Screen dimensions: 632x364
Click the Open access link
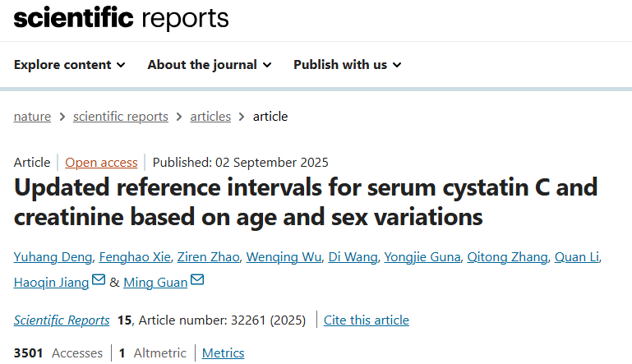pos(101,163)
